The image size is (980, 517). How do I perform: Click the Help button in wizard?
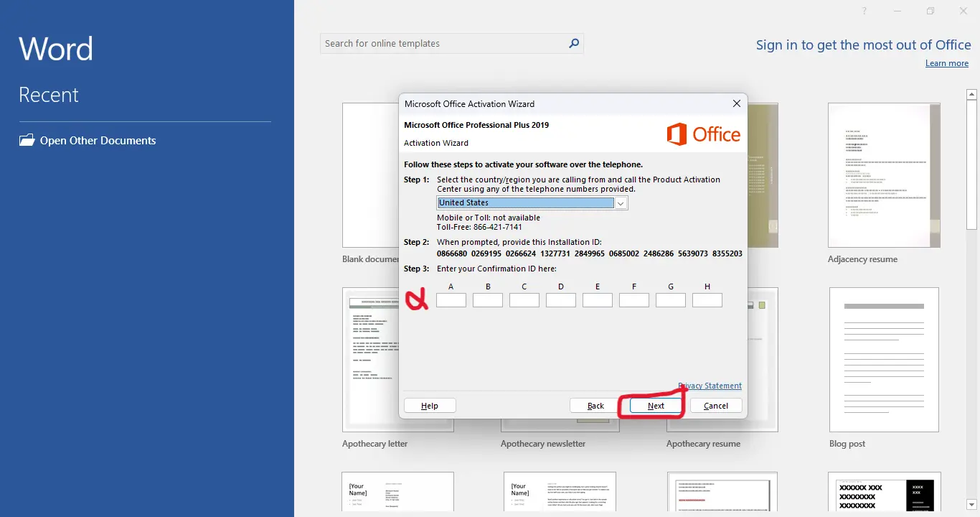[430, 406]
